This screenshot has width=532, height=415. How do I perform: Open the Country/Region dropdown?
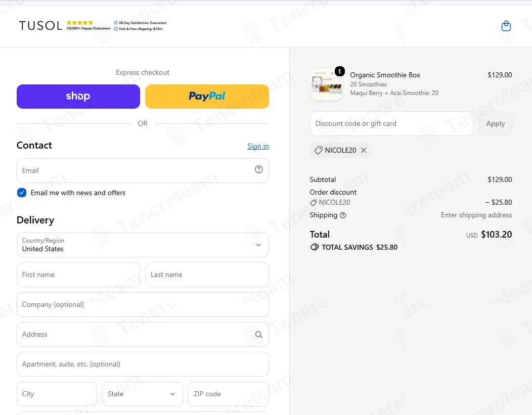pos(143,245)
